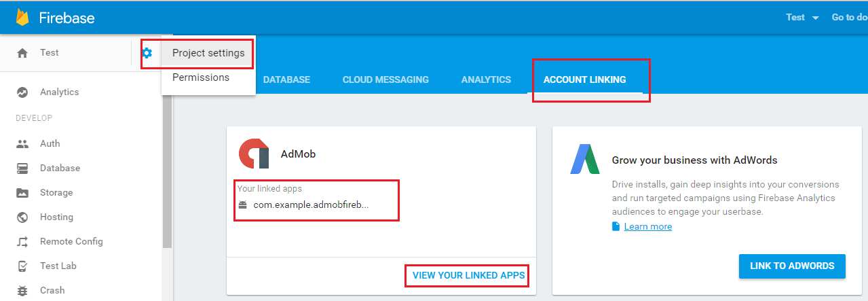Click the Firebase flame logo

click(x=22, y=17)
